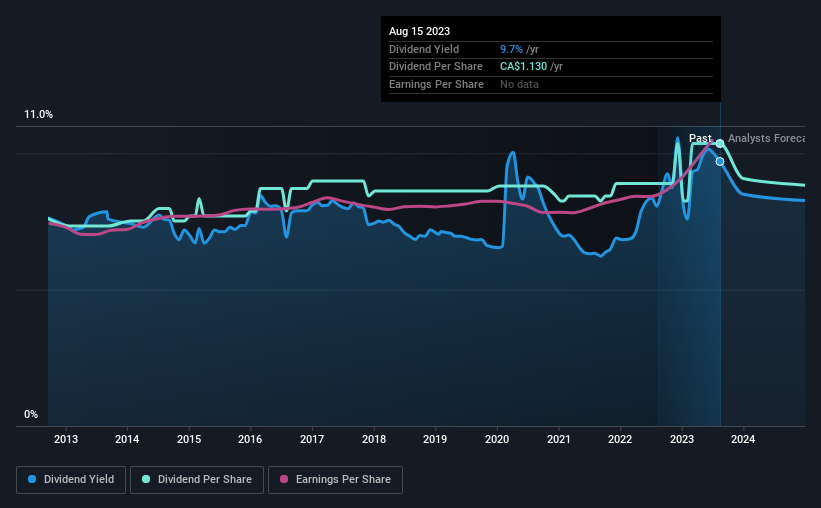Click the 2018 x-axis label
This screenshot has width=821, height=508.
(x=374, y=439)
